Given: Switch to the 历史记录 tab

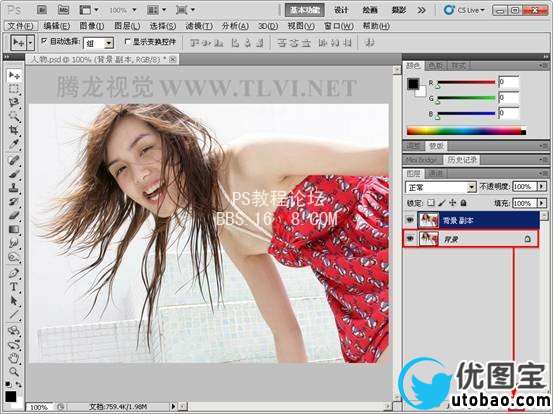Looking at the screenshot, I should pyautogui.click(x=462, y=160).
